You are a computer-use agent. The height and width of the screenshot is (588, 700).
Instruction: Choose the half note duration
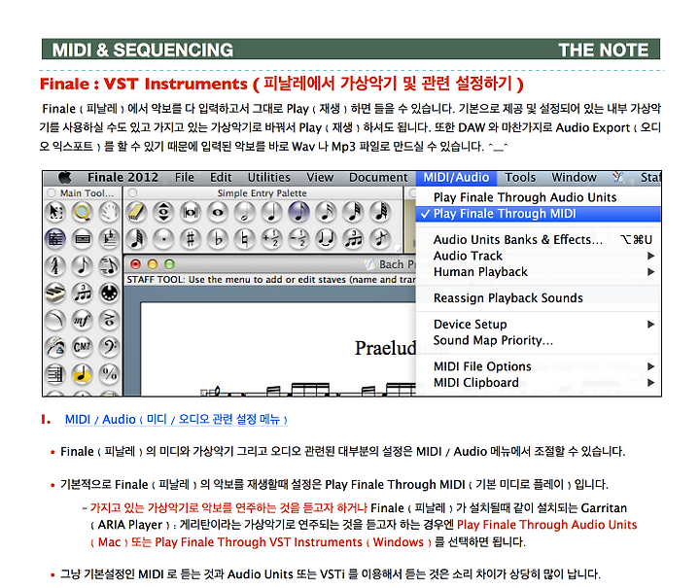(x=245, y=212)
